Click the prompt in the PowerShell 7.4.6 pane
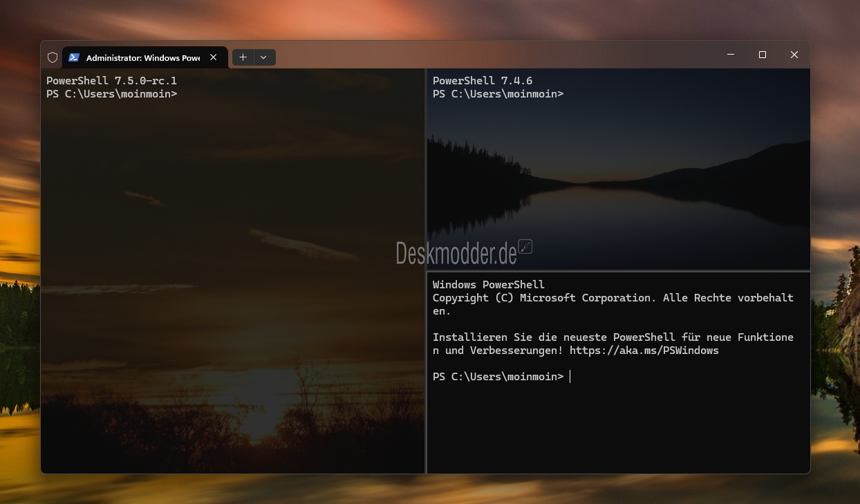Viewport: 860px width, 504px height. click(x=498, y=94)
